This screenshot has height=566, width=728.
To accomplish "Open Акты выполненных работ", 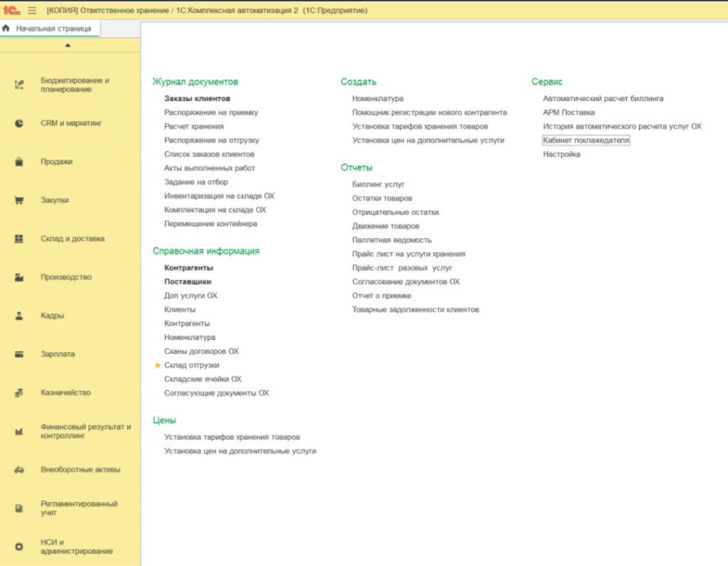I will tap(210, 169).
